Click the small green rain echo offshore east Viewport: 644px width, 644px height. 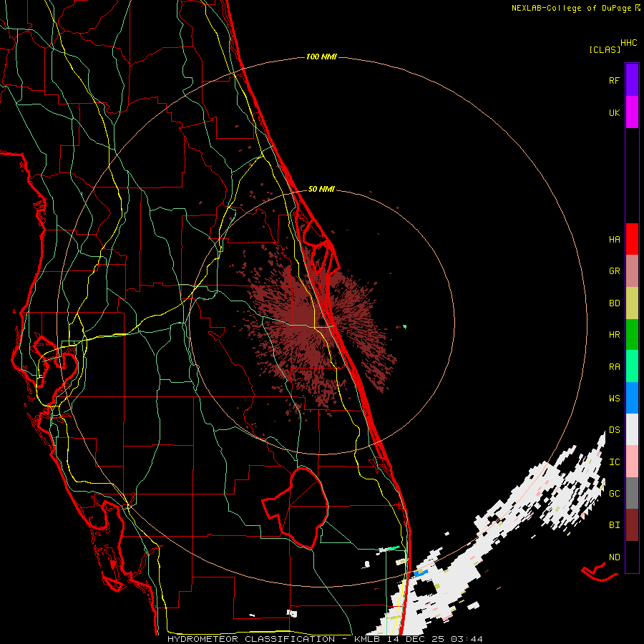tap(405, 326)
